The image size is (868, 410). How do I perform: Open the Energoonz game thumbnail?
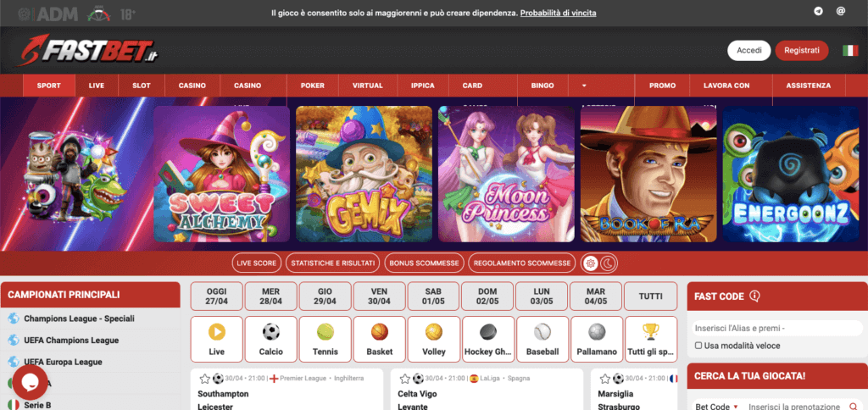(x=791, y=175)
